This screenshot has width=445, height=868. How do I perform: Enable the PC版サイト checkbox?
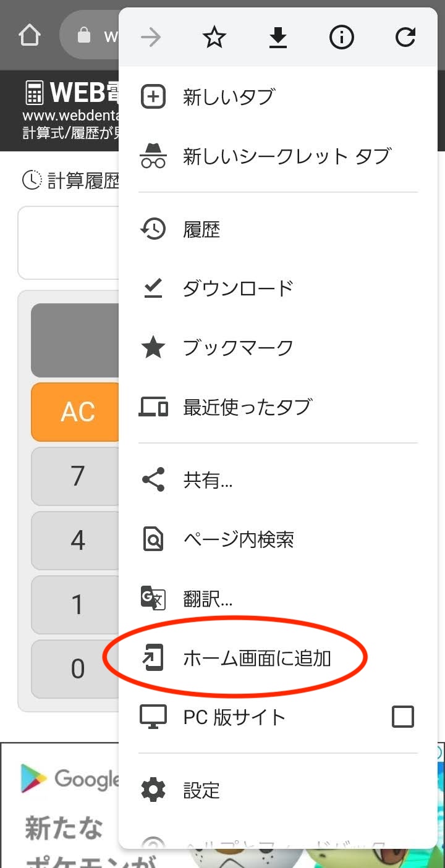point(403,717)
